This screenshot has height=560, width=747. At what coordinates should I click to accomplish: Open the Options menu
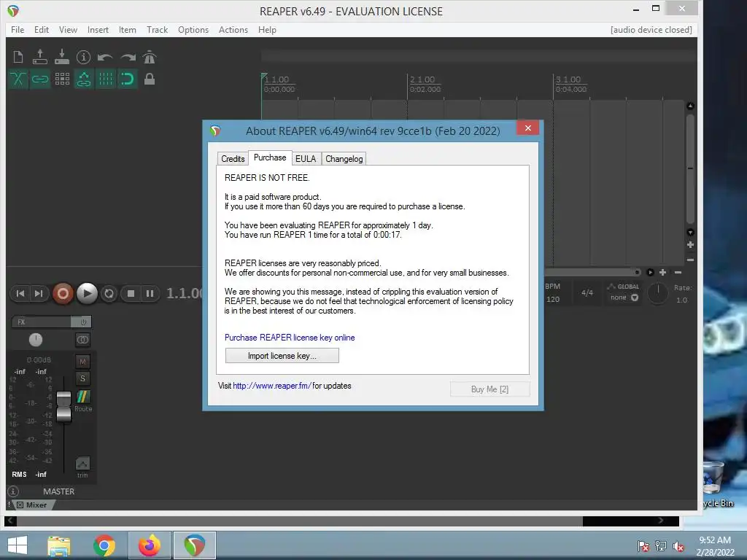tap(193, 29)
